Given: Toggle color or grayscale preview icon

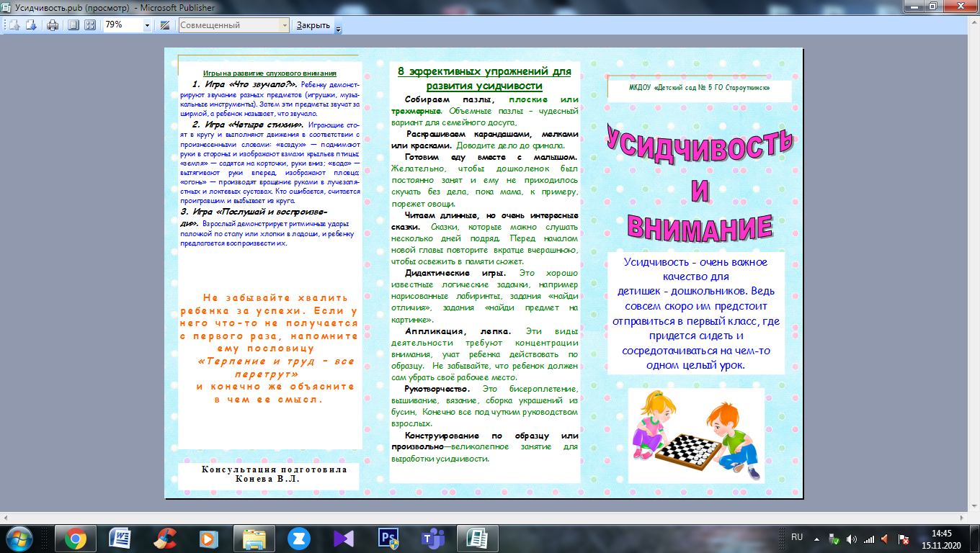Looking at the screenshot, I should point(165,25).
